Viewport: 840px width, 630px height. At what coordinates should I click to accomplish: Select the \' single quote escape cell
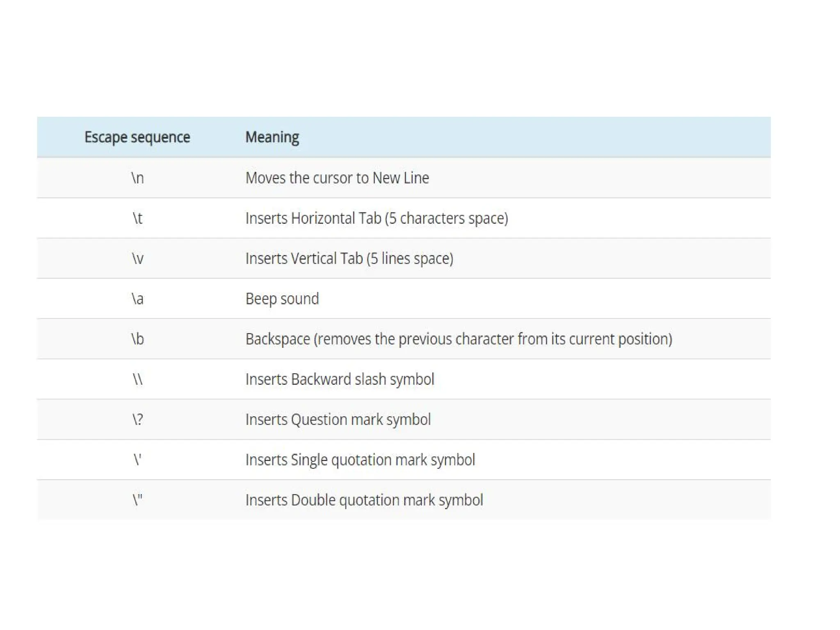pyautogui.click(x=137, y=459)
